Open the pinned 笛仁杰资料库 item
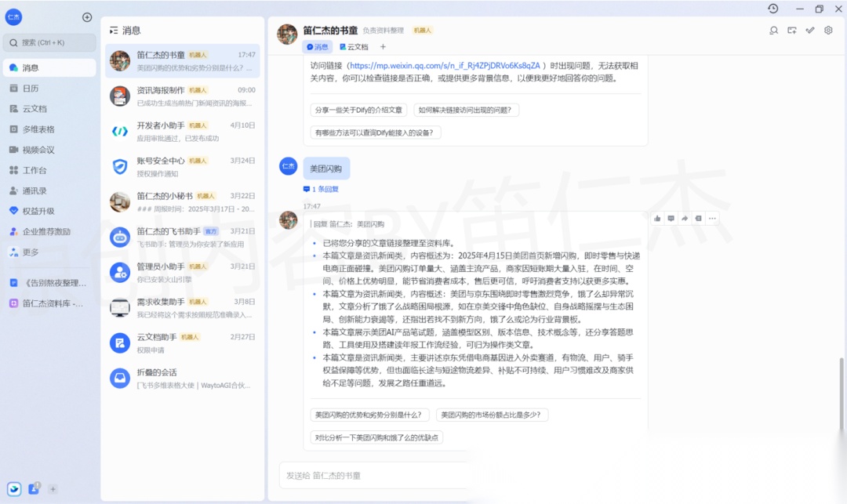Viewport: 847px width, 504px height. tap(49, 303)
